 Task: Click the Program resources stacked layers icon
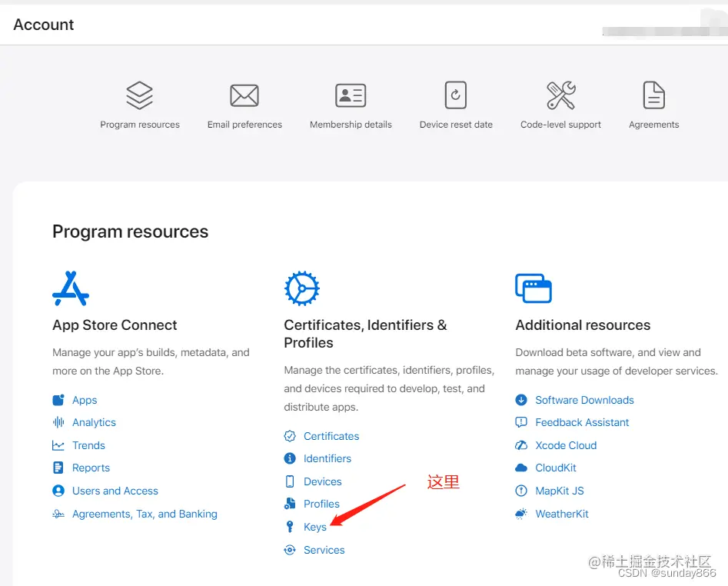tap(139, 95)
